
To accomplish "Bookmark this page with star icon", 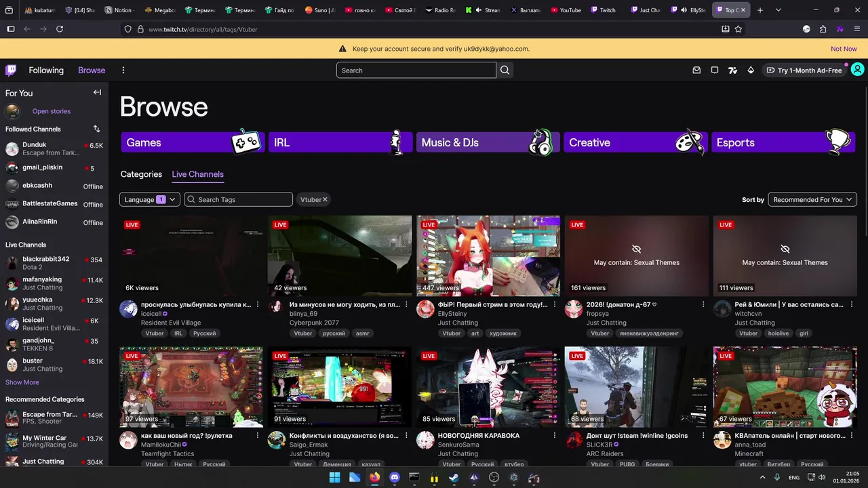I will tap(738, 29).
